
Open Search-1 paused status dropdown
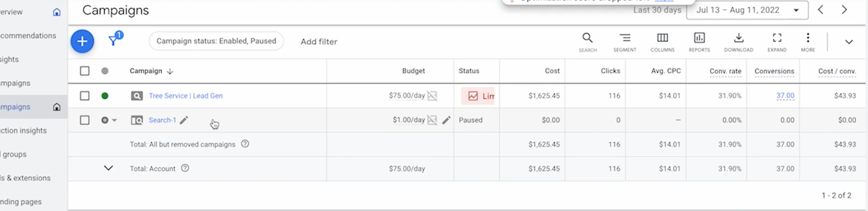[x=109, y=120]
